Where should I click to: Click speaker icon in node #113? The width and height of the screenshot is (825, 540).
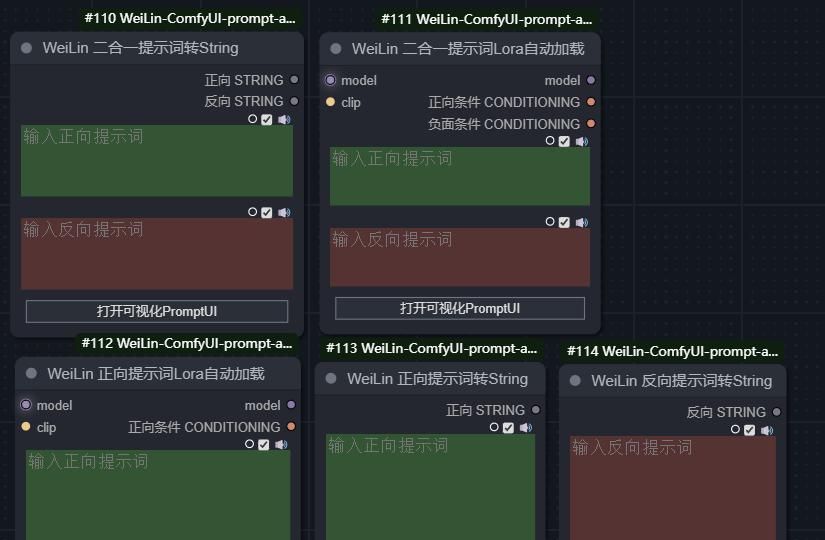[526, 428]
